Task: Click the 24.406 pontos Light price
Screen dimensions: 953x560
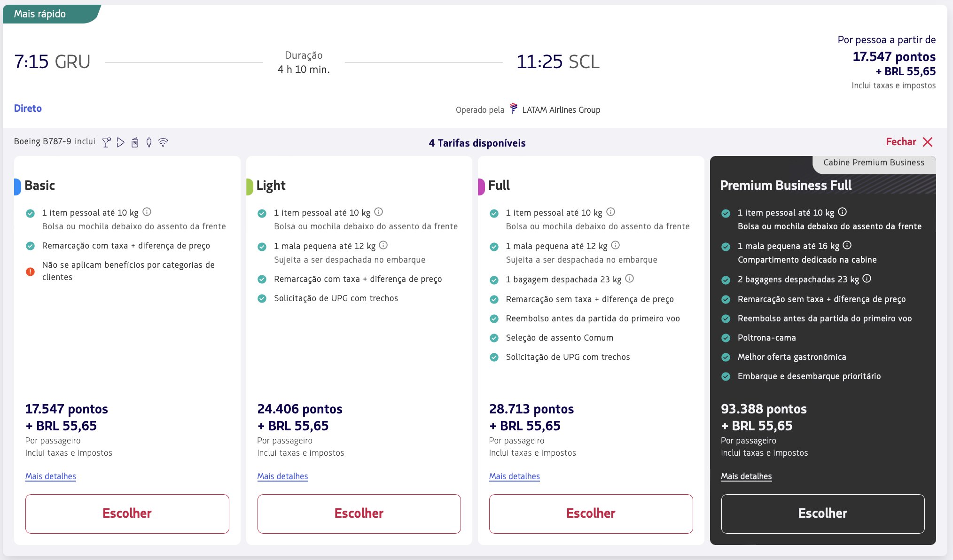Action: pos(300,409)
